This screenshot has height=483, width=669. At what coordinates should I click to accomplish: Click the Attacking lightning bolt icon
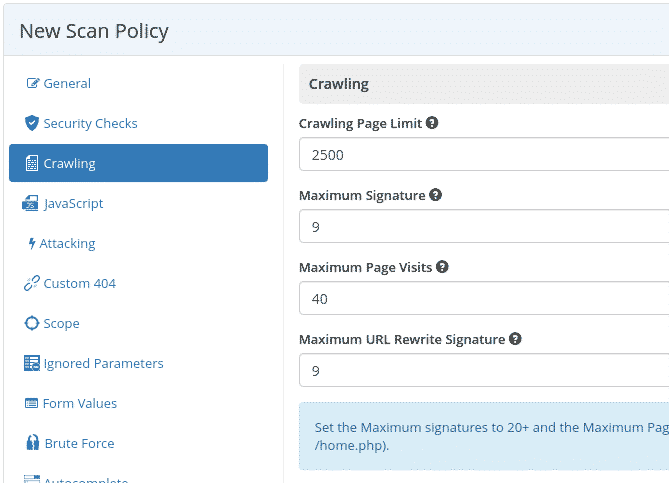click(x=32, y=244)
